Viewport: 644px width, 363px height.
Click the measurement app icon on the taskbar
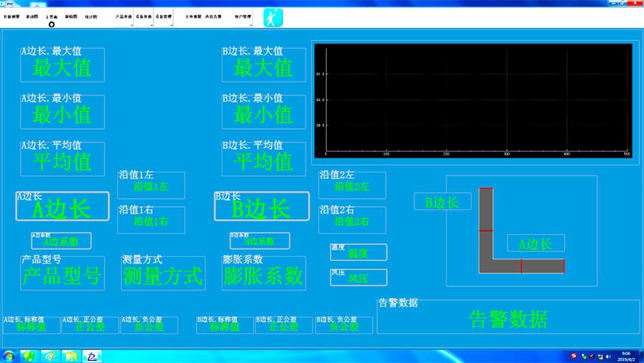pyautogui.click(x=92, y=356)
